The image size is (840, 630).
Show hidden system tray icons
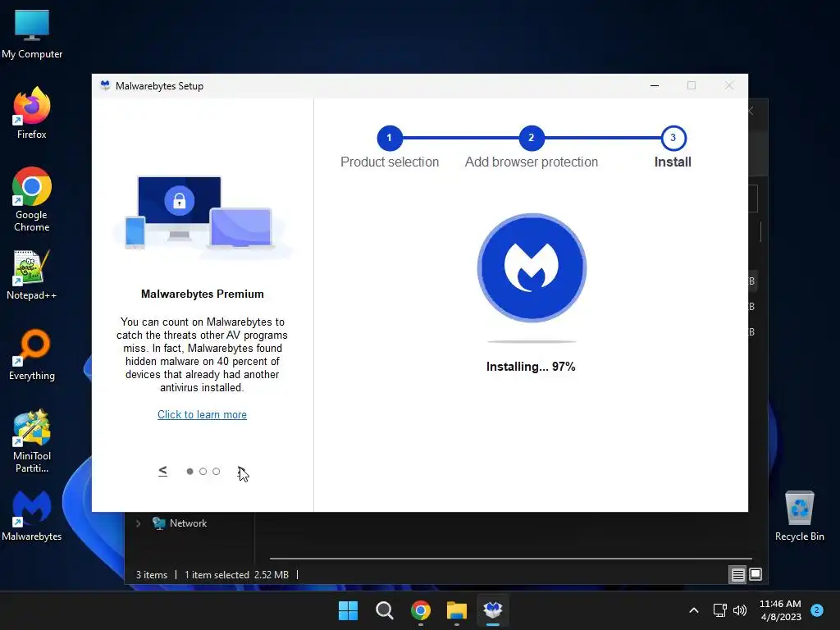point(694,610)
